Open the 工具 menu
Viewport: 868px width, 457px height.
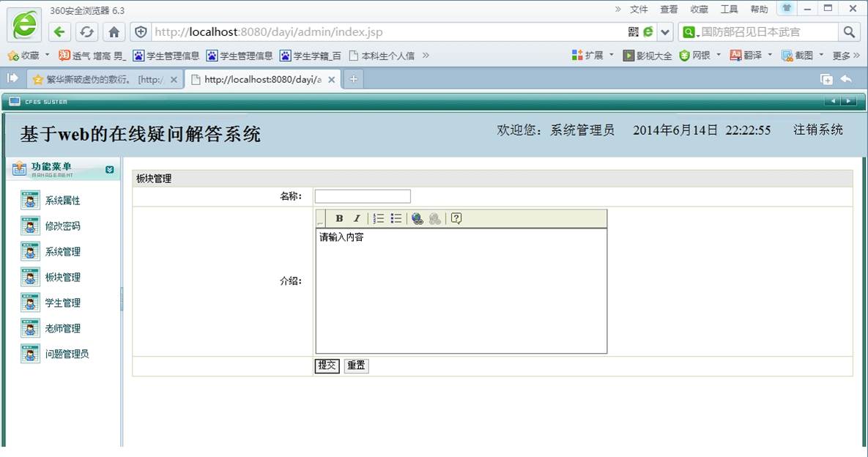729,9
